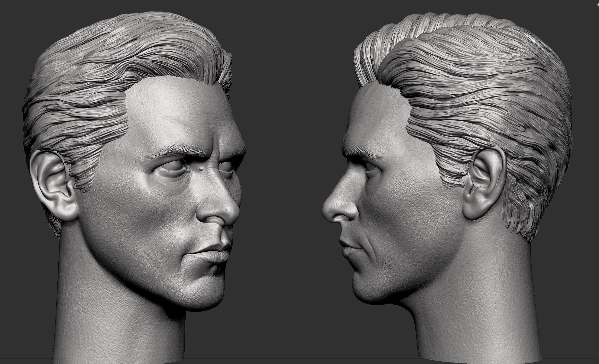Click the ear of the profile-view head
This screenshot has height=364, width=599.
[x=485, y=184]
